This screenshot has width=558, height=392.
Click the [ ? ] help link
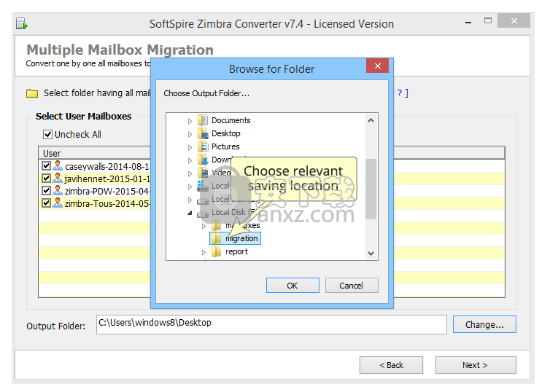(401, 93)
